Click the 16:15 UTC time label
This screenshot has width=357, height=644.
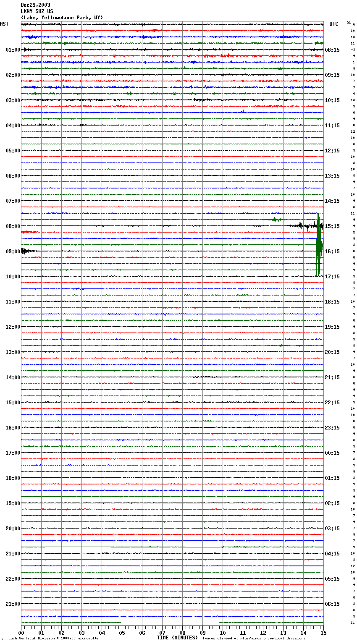pos(332,251)
